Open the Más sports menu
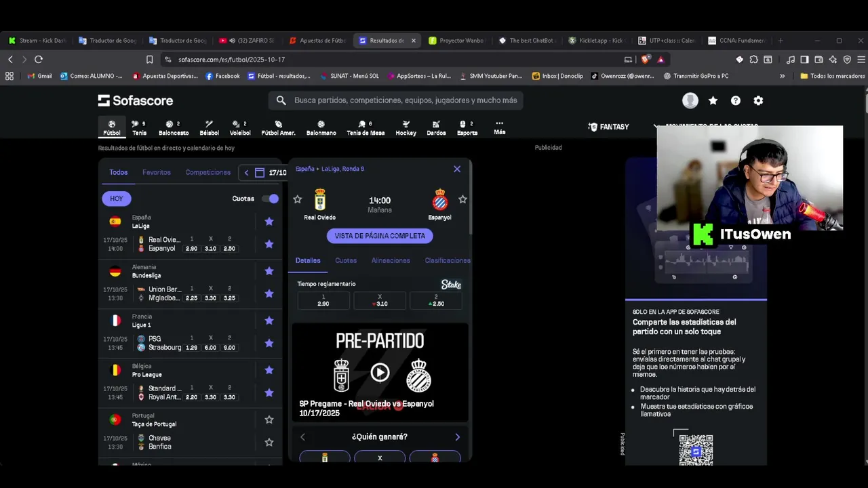This screenshot has width=868, height=488. point(500,127)
